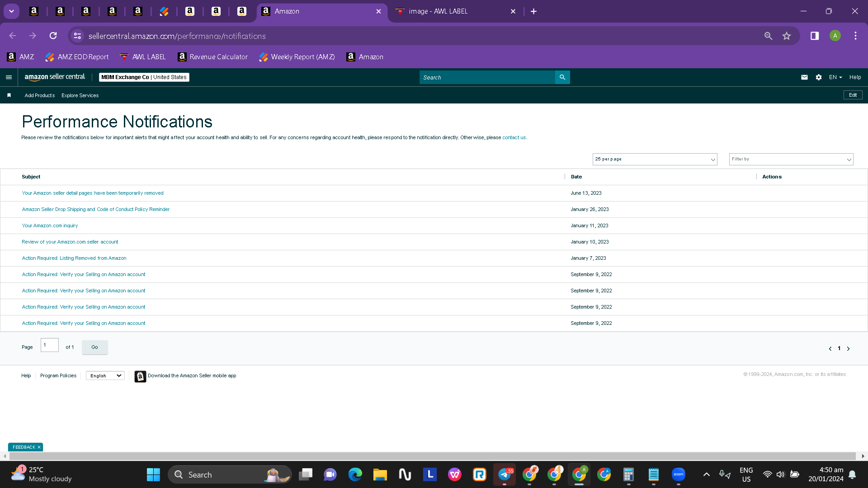This screenshot has width=868, height=488.
Task: Open the Windows taskbar Search box
Action: (230, 474)
